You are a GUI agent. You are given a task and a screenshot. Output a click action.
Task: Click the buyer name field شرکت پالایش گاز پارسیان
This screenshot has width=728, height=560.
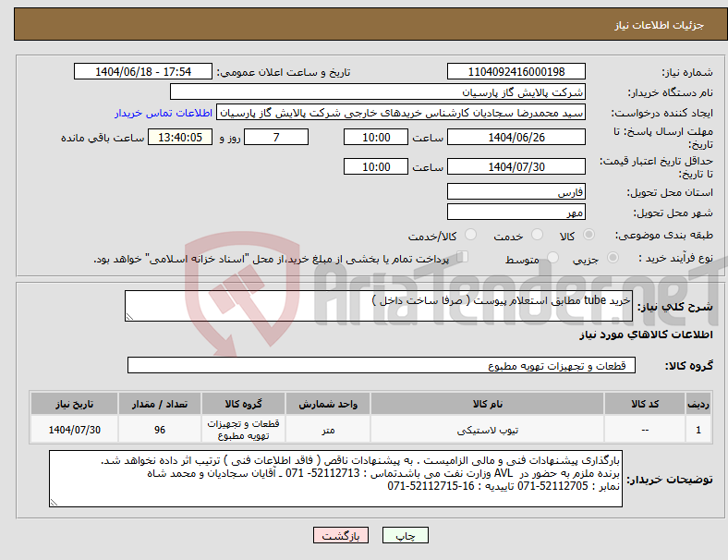(x=378, y=91)
